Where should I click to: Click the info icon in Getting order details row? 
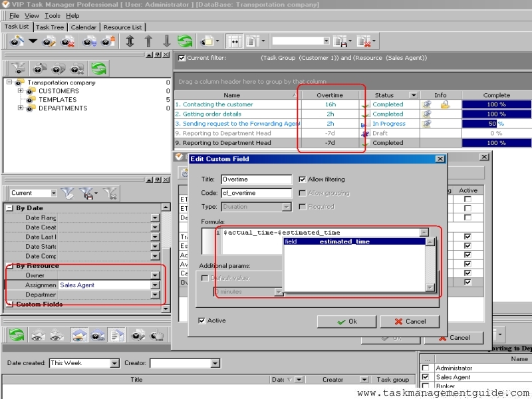[x=427, y=114]
